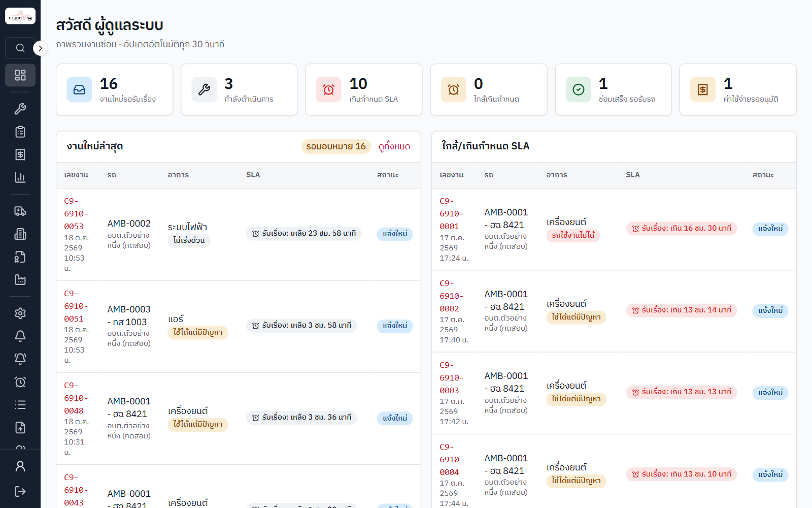Click the search icon in sidebar

[x=20, y=48]
